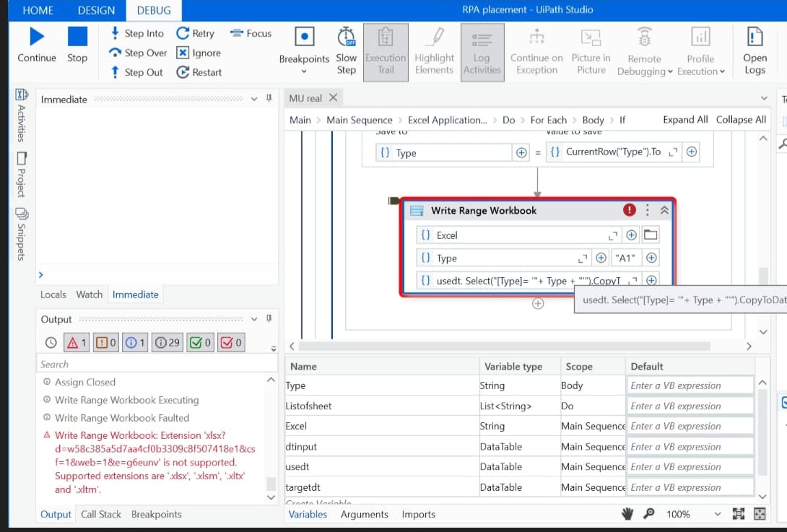The image size is (787, 532).
Task: Collapse the Write Range Workbook activity
Action: coord(664,210)
